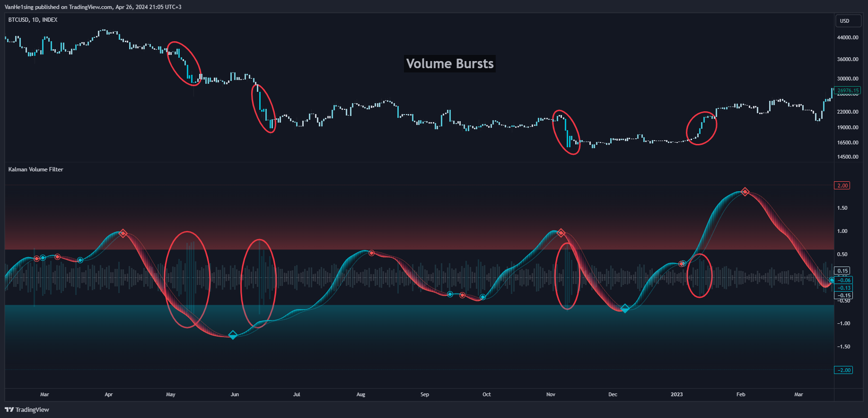Click the -1.00 indicator scale label
The width and height of the screenshot is (868, 418).
843,323
